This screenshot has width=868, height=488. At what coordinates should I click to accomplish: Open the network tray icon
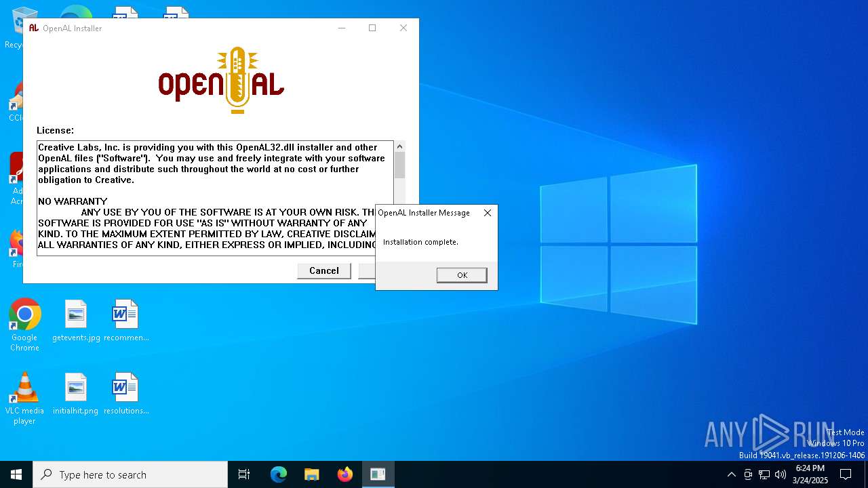(x=764, y=474)
